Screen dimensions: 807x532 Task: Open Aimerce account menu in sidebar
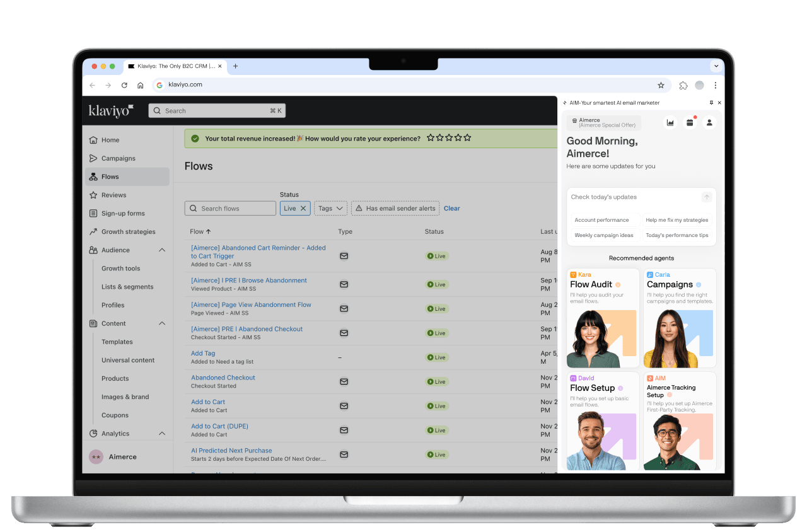click(x=127, y=457)
